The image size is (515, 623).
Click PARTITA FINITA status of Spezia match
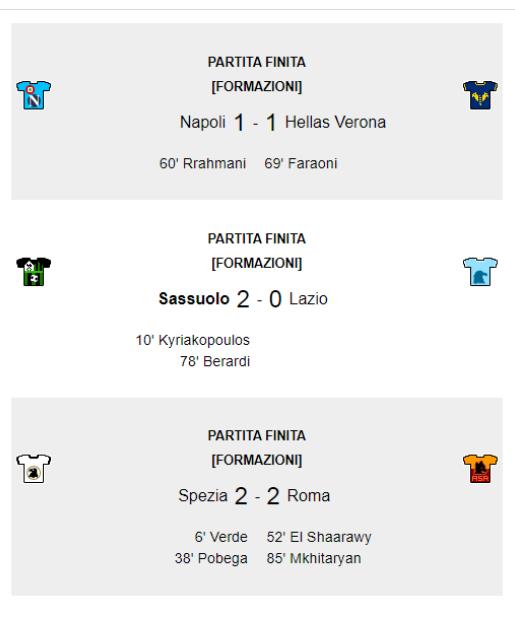(x=257, y=435)
